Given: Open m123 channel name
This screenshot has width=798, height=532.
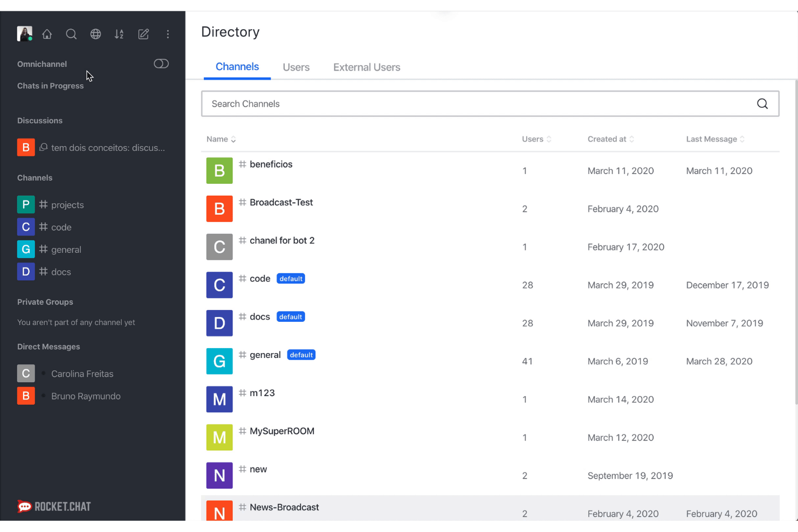Looking at the screenshot, I should [x=262, y=393].
